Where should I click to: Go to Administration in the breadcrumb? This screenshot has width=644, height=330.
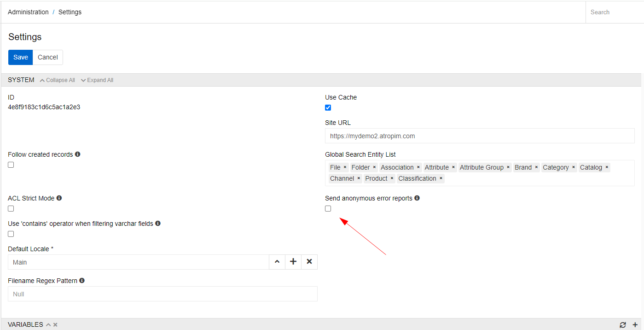point(28,12)
